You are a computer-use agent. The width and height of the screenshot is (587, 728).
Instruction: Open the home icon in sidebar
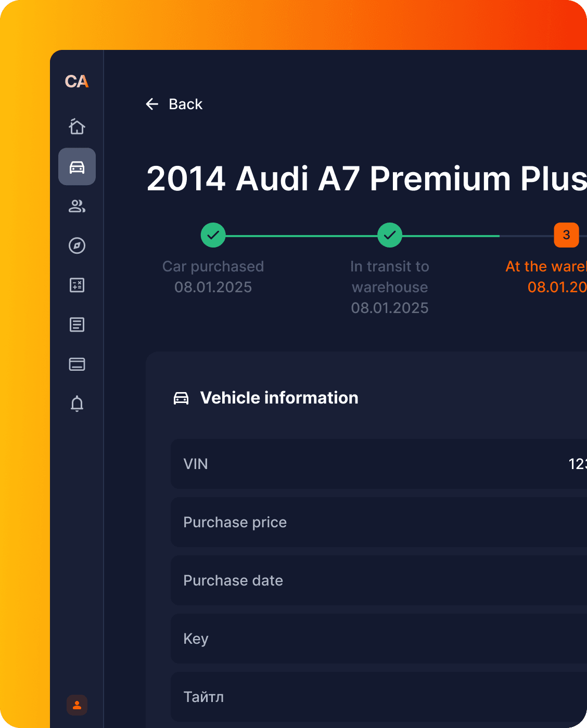[x=77, y=126]
